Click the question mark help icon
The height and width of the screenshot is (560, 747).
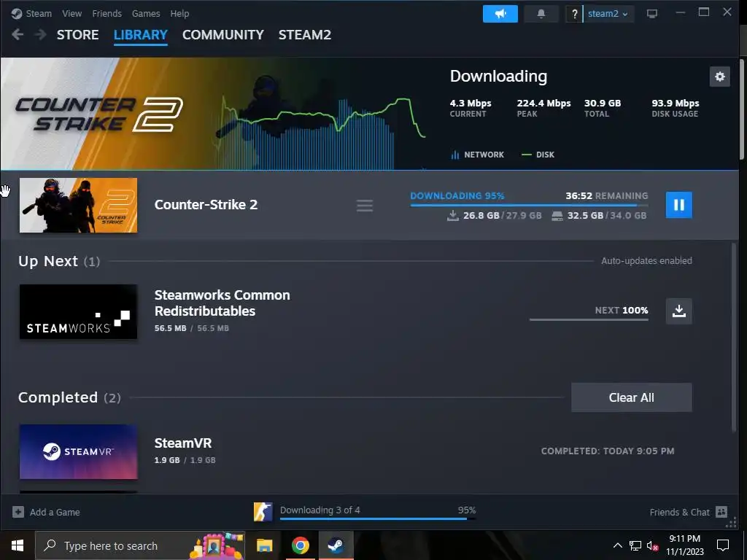pyautogui.click(x=574, y=14)
